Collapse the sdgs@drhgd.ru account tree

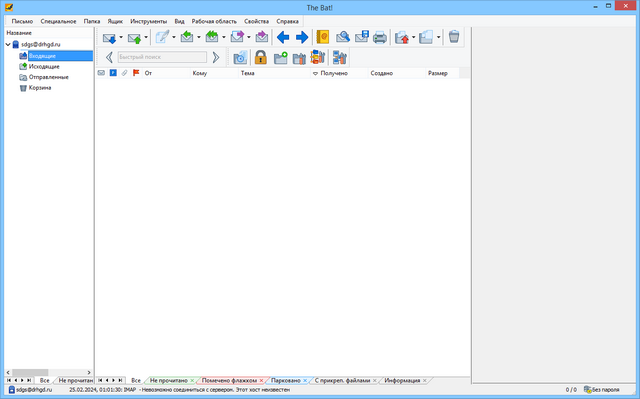tap(8, 44)
